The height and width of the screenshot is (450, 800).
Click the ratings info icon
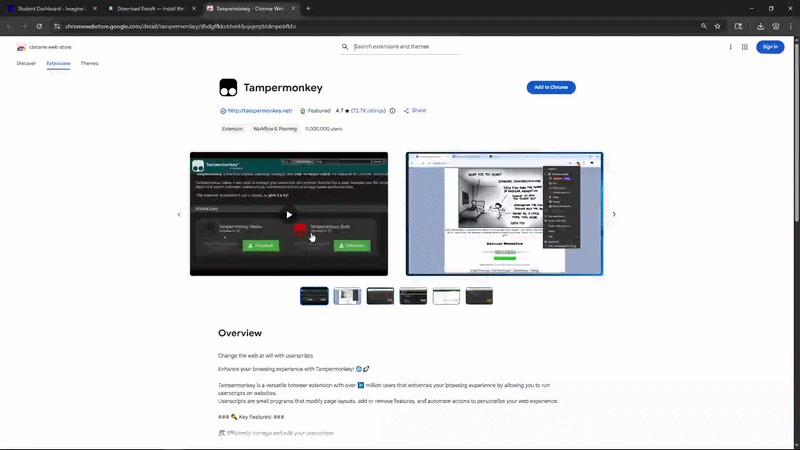(392, 111)
